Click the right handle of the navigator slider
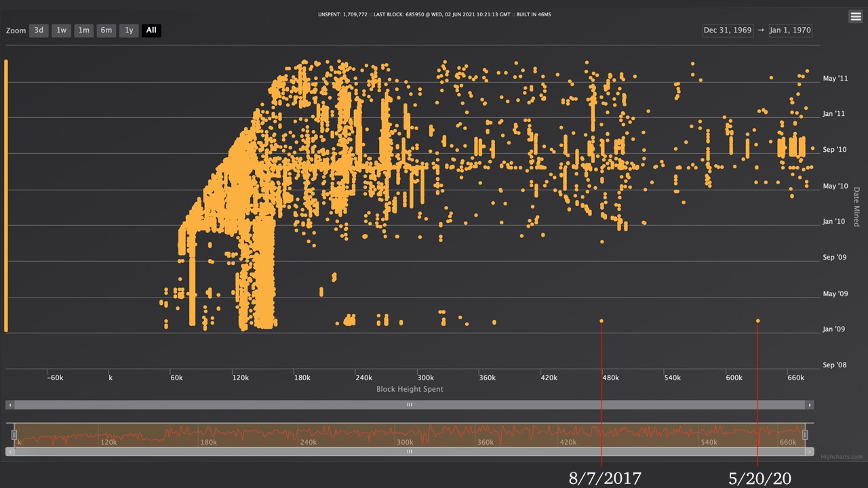Viewport: 868px width, 488px height. click(x=805, y=434)
